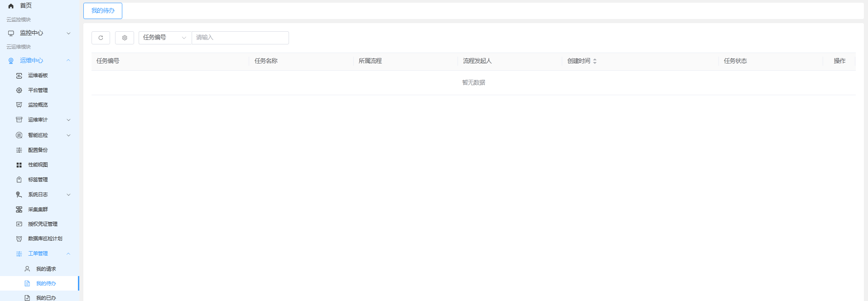Click the 智能巡检 icon
This screenshot has width=868, height=301.
[19, 135]
